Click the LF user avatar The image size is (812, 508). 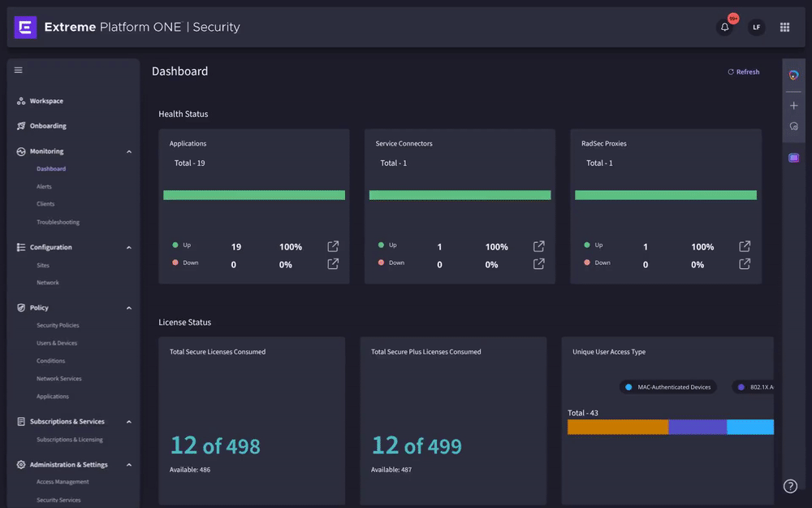point(755,27)
